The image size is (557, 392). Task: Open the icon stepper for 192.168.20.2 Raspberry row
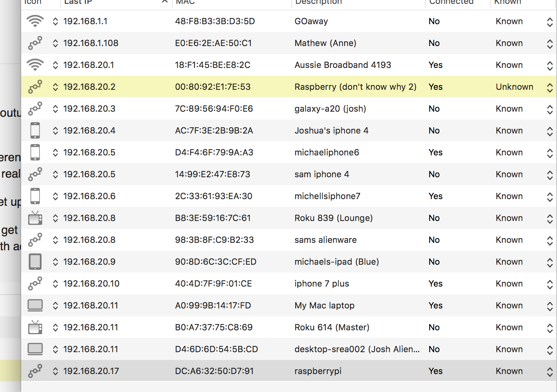tap(55, 87)
